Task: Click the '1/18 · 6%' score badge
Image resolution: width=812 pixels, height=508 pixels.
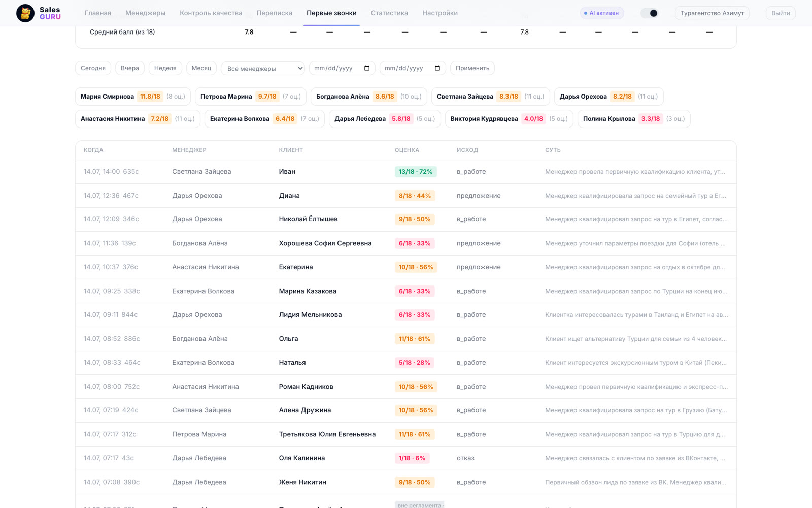Action: coord(412,458)
